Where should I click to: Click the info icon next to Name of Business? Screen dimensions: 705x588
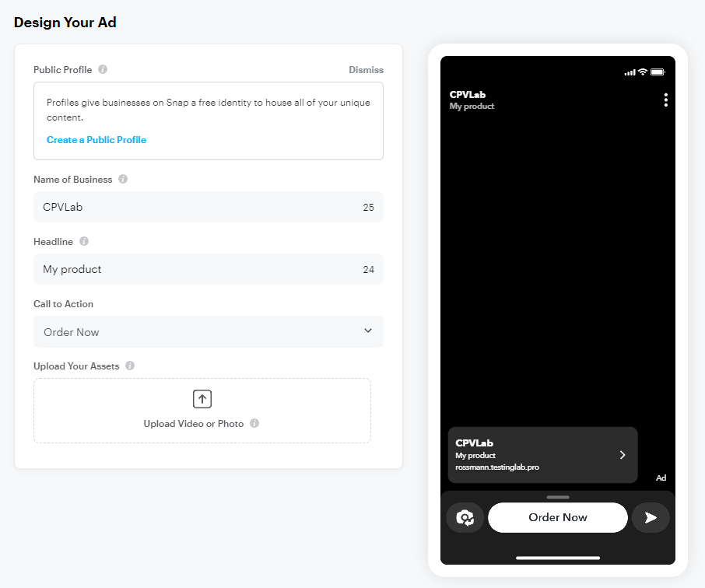[123, 180]
